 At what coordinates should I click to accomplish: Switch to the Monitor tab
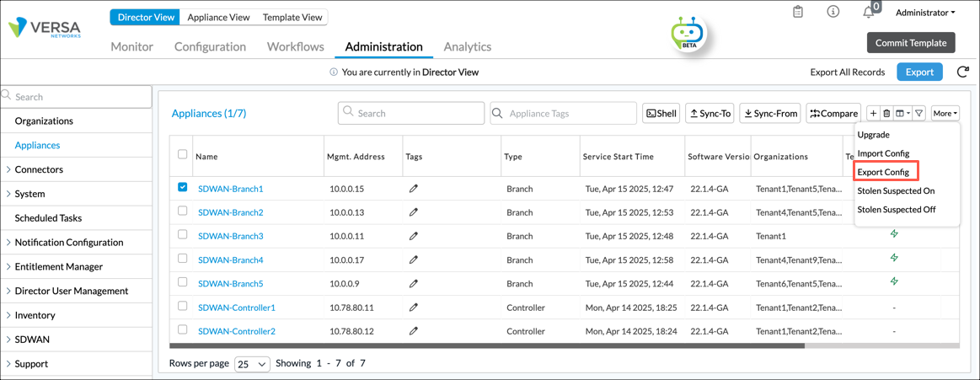click(x=132, y=46)
